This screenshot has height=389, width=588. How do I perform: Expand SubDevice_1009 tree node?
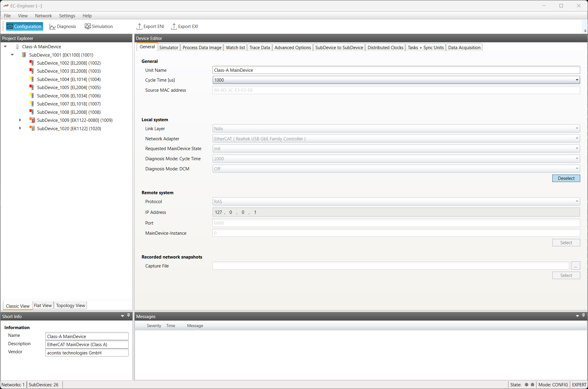click(20, 120)
